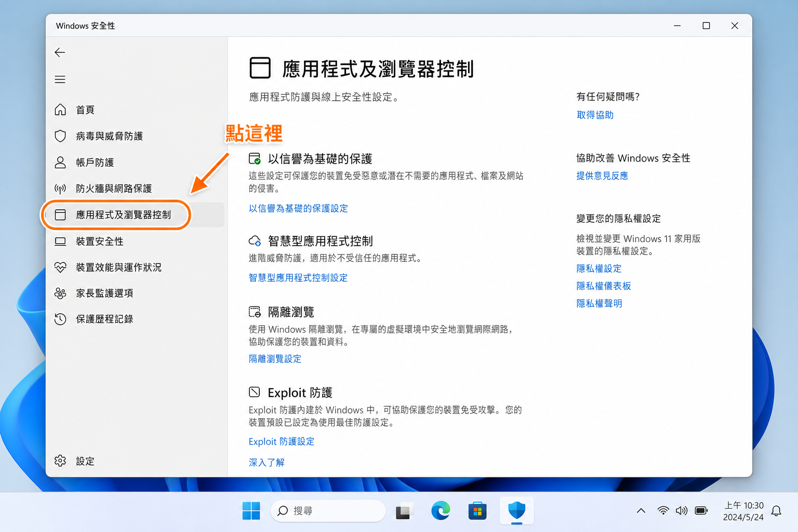Open the hamburger navigation menu
The image size is (798, 532).
[60, 79]
